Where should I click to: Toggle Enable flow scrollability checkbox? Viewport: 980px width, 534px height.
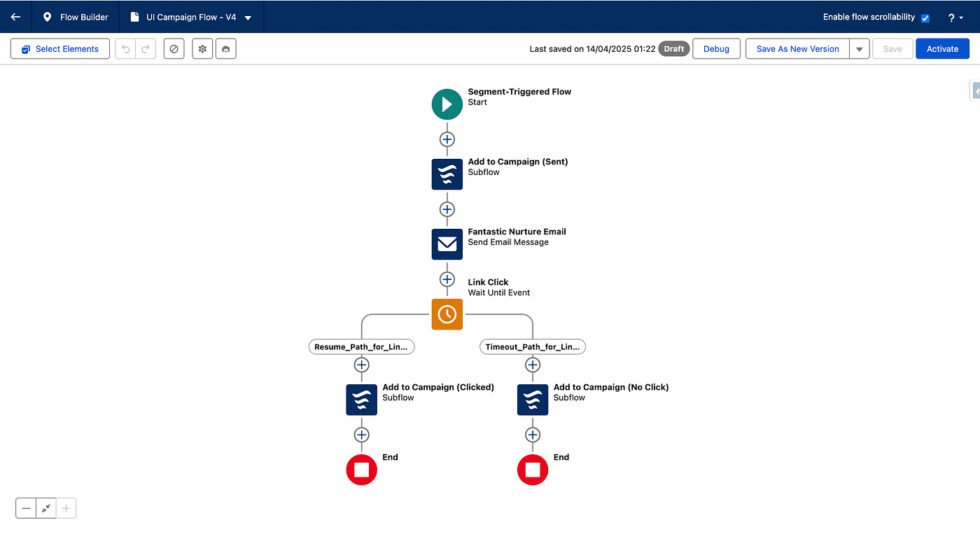click(925, 17)
